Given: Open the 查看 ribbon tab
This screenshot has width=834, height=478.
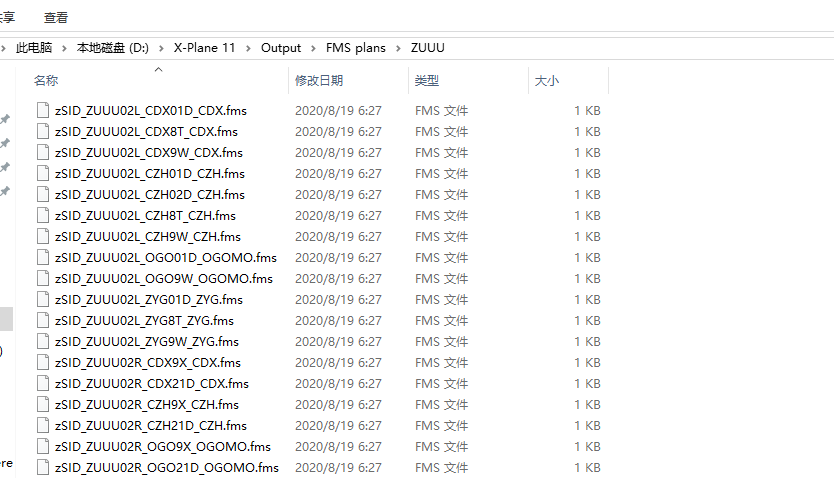Looking at the screenshot, I should coord(56,18).
